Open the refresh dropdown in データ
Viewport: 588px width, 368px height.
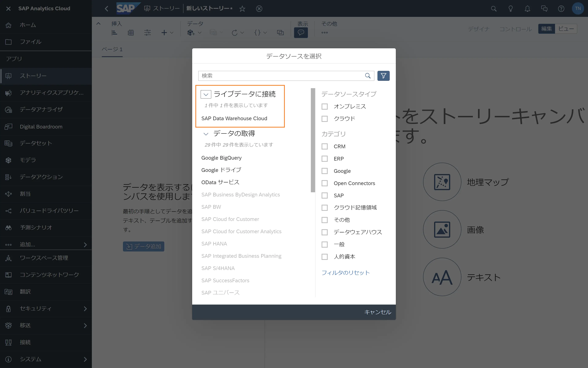[x=238, y=33]
